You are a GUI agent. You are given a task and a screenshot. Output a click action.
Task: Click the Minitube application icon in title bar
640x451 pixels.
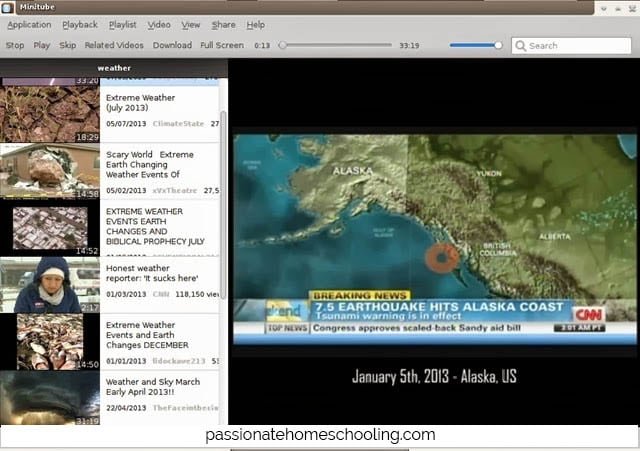pyautogui.click(x=7, y=7)
